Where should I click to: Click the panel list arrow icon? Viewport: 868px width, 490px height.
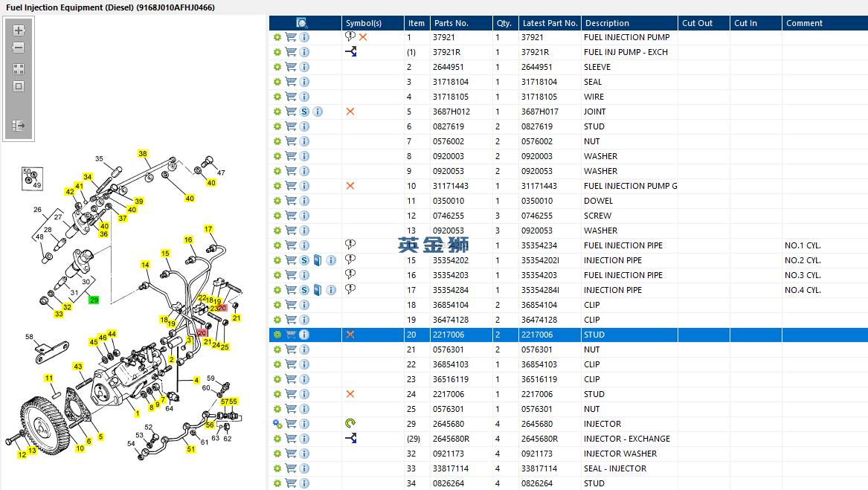(x=19, y=126)
